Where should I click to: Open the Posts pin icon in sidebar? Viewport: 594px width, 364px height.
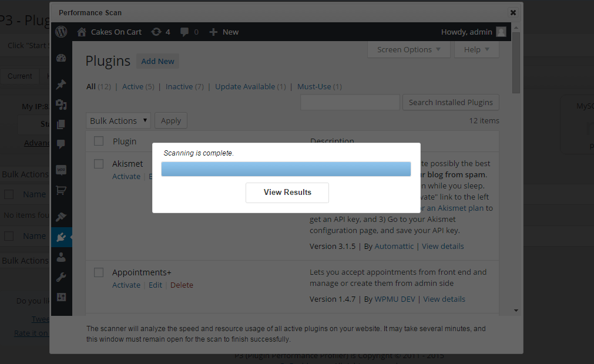(x=61, y=84)
